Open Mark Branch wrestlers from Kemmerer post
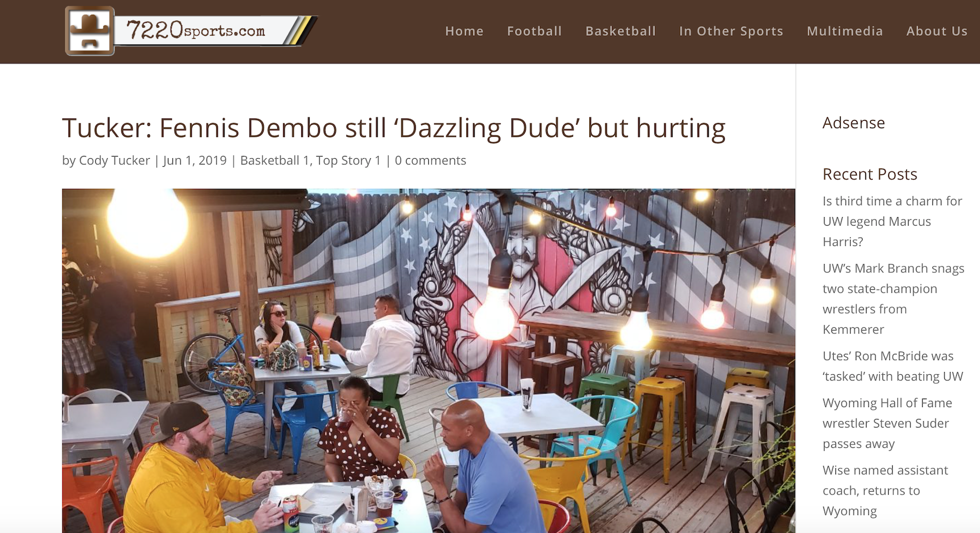Screen dimensions: 980x533 coord(893,299)
